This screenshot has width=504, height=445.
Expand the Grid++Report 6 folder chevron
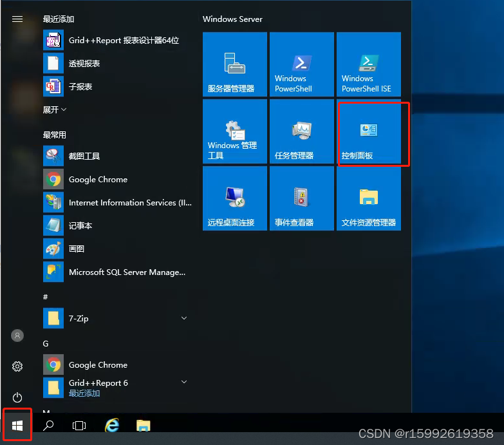pos(184,382)
